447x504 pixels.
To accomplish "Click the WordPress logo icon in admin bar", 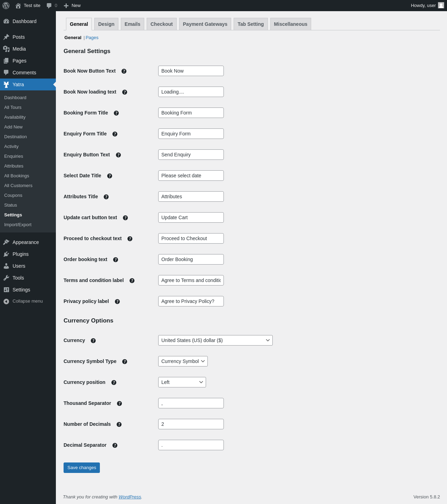I will (6, 6).
